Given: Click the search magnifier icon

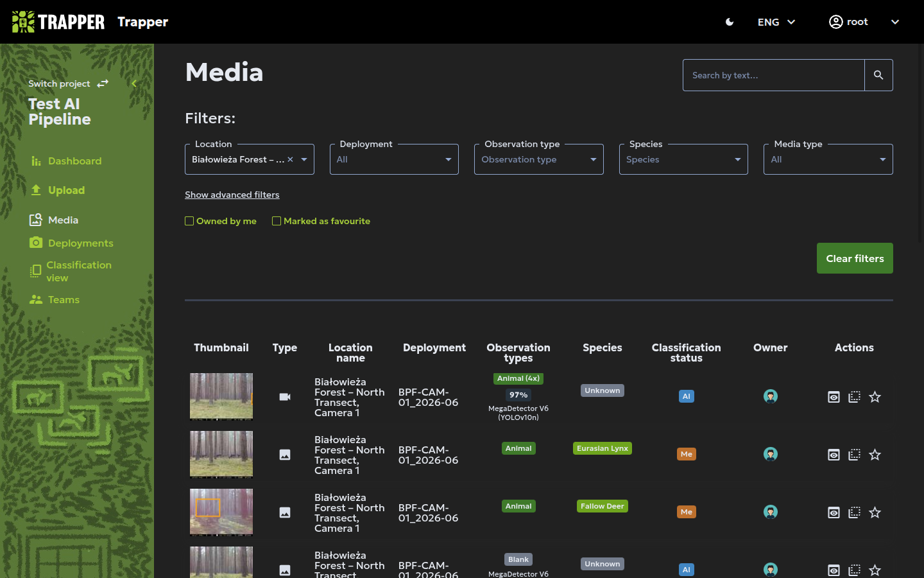Looking at the screenshot, I should point(878,75).
